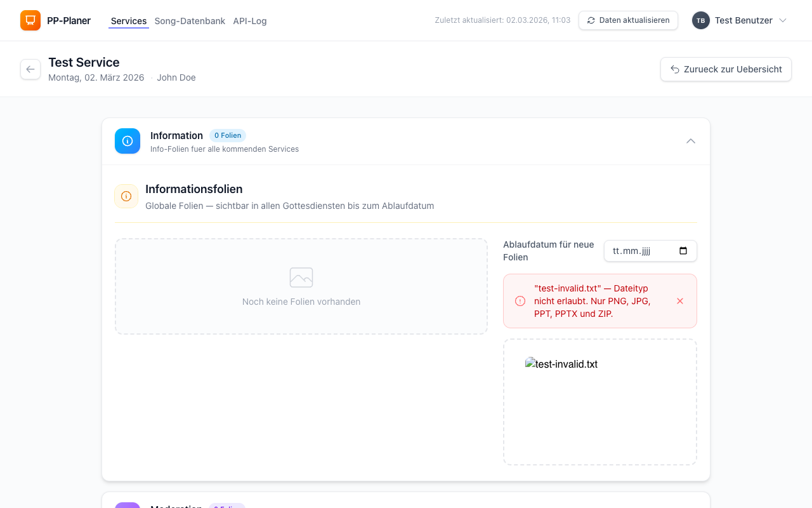Click the back arrow beside Test Service

(30, 69)
